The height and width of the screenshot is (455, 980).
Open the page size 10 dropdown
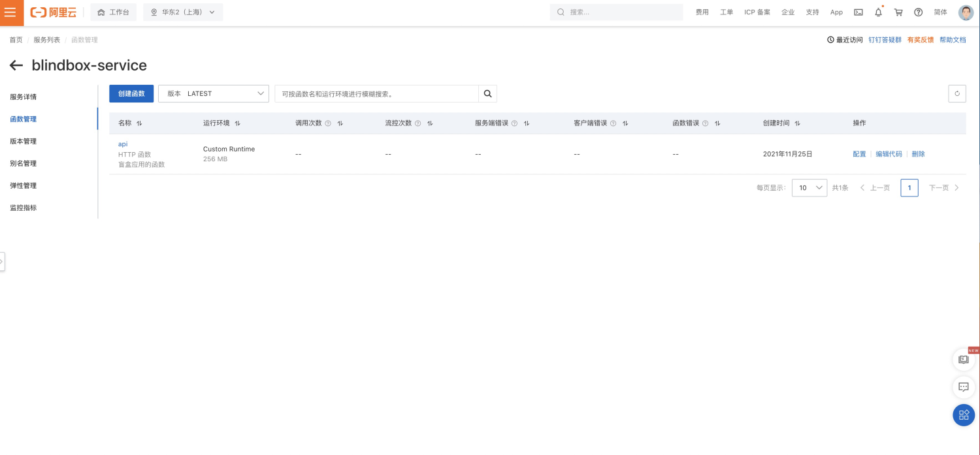(809, 188)
